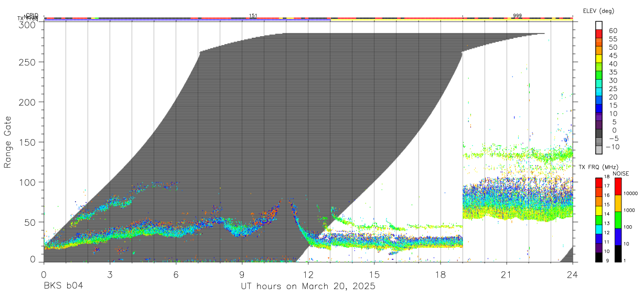Click the 'UT hours on March 20, 2025' label
The height and width of the screenshot is (297, 644).
[x=308, y=287]
